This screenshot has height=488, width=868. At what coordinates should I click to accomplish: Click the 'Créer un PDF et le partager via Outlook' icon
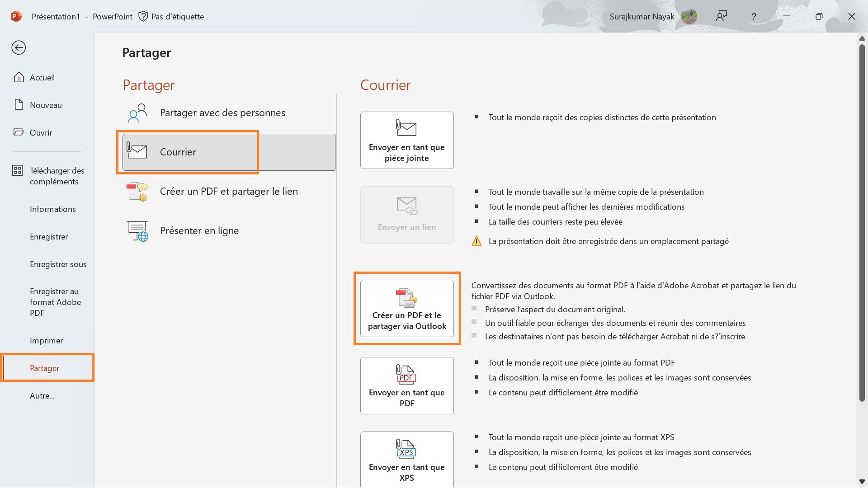coord(406,298)
